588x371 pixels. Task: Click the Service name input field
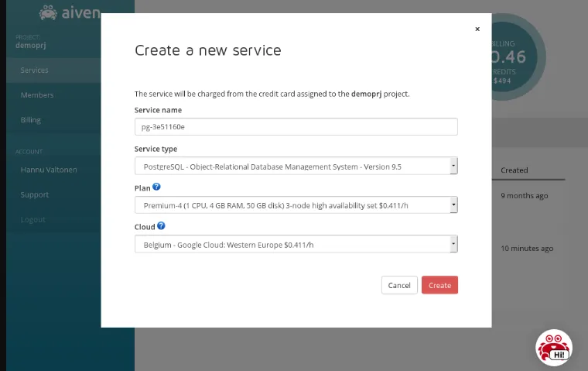click(296, 126)
